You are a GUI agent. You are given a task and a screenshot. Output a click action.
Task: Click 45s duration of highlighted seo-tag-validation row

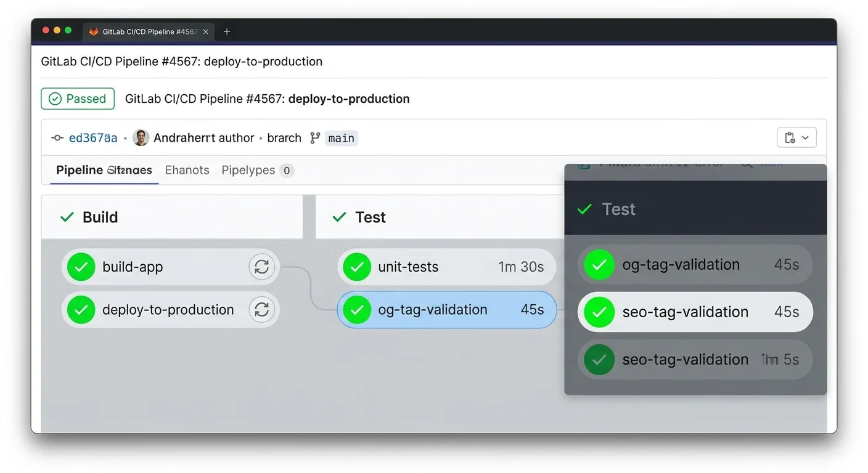pyautogui.click(x=787, y=312)
